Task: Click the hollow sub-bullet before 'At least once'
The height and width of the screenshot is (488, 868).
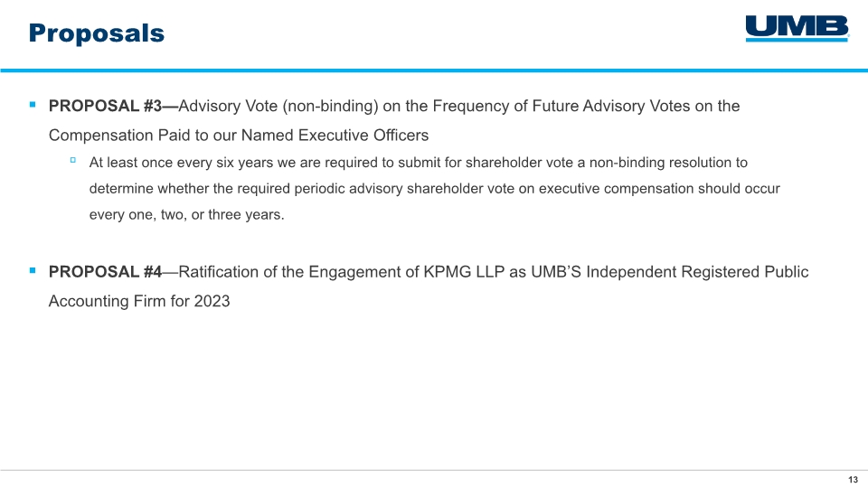Action: pyautogui.click(x=72, y=160)
